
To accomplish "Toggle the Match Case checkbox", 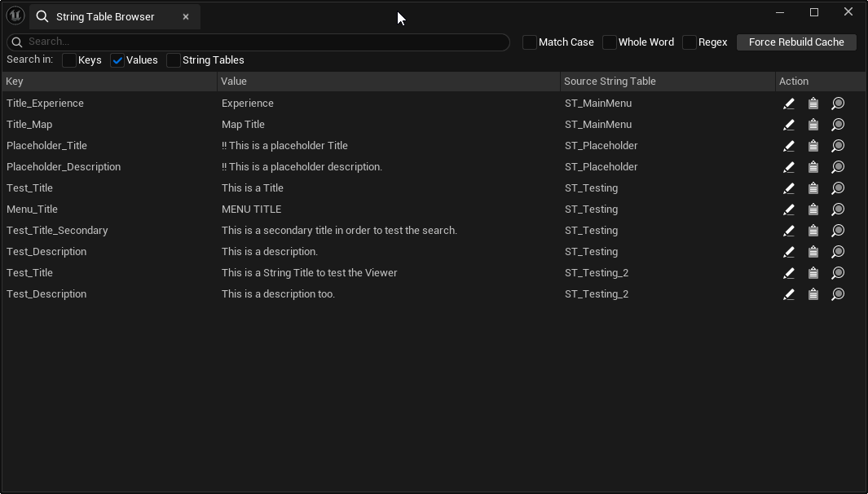I will tap(530, 42).
